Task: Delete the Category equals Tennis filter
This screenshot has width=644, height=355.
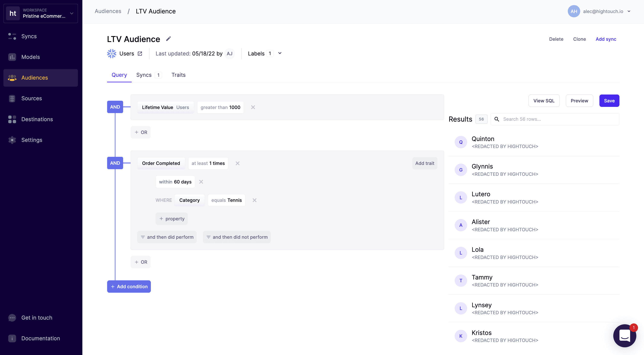Action: coord(255,200)
